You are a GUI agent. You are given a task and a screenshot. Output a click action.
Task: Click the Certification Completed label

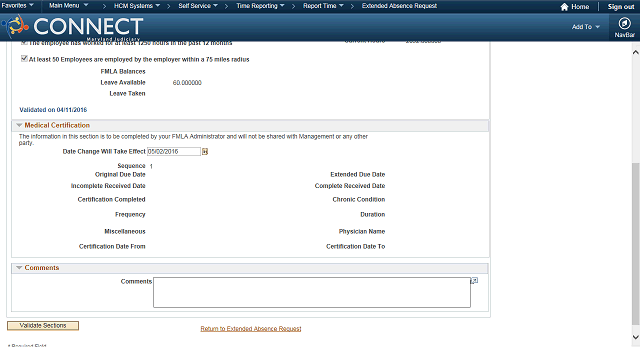coord(111,200)
